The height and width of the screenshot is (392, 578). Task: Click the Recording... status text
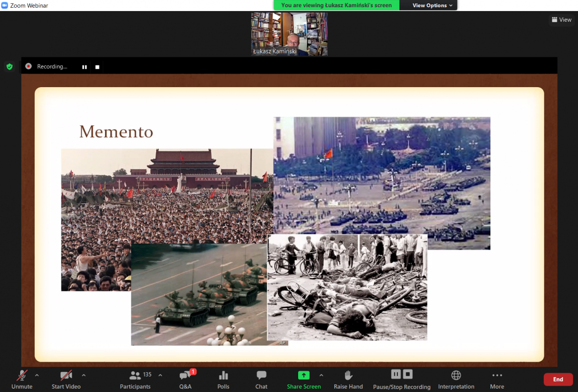[x=52, y=66]
